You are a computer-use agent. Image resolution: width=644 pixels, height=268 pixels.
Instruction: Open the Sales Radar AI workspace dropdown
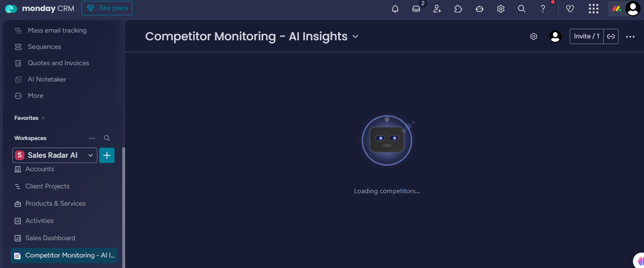55,155
